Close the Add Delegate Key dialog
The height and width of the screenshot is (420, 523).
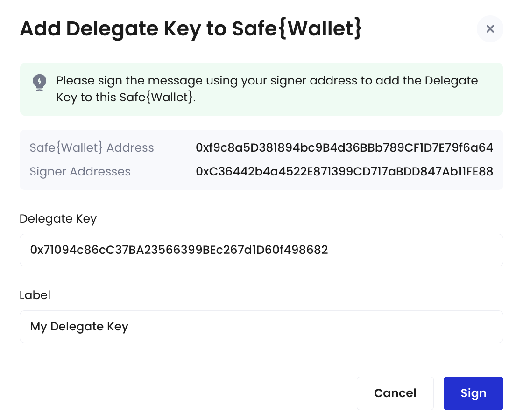[x=490, y=28]
